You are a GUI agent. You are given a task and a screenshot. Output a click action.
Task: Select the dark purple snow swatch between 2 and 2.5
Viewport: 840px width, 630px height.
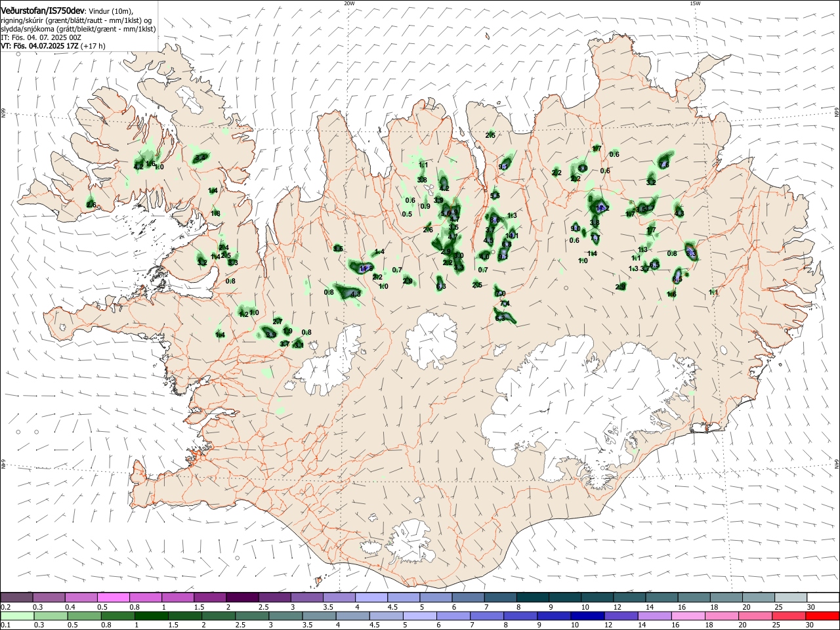pos(241,597)
